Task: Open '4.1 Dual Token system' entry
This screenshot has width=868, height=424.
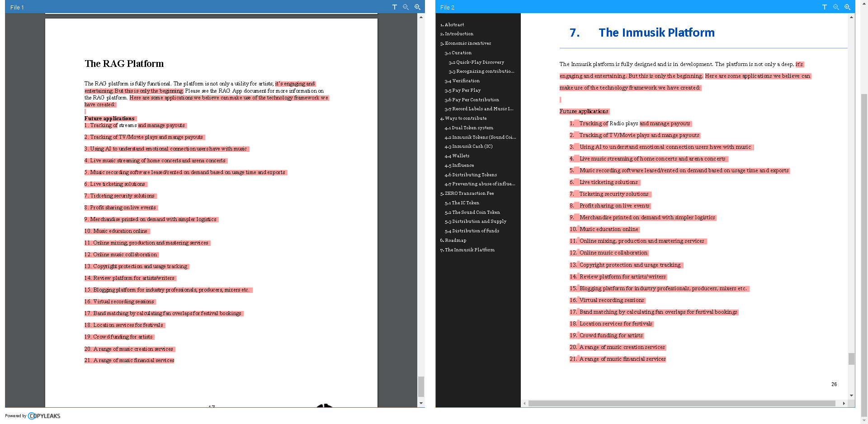Action: point(469,128)
